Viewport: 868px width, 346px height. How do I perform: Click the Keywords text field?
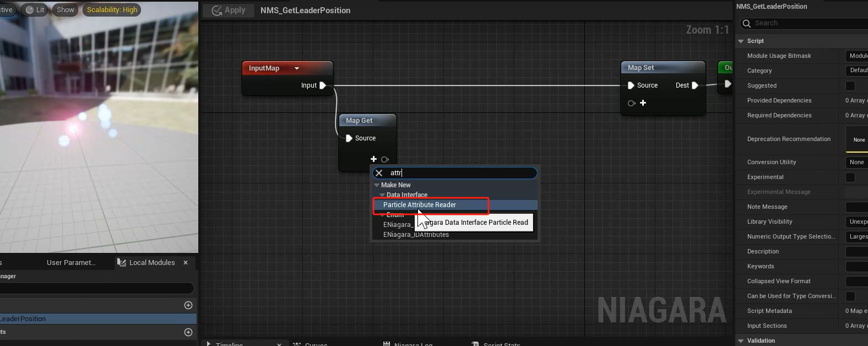(857, 267)
